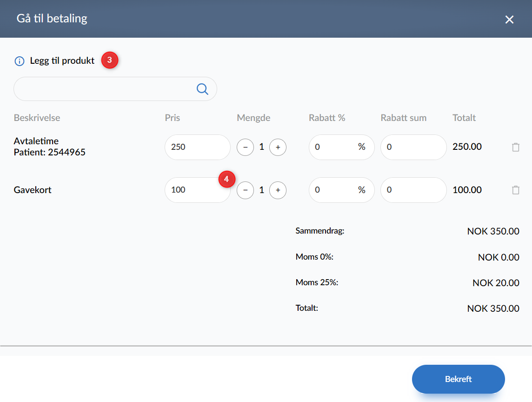Decrease Avtaletime quantity with minus button
The image size is (532, 402).
click(245, 147)
